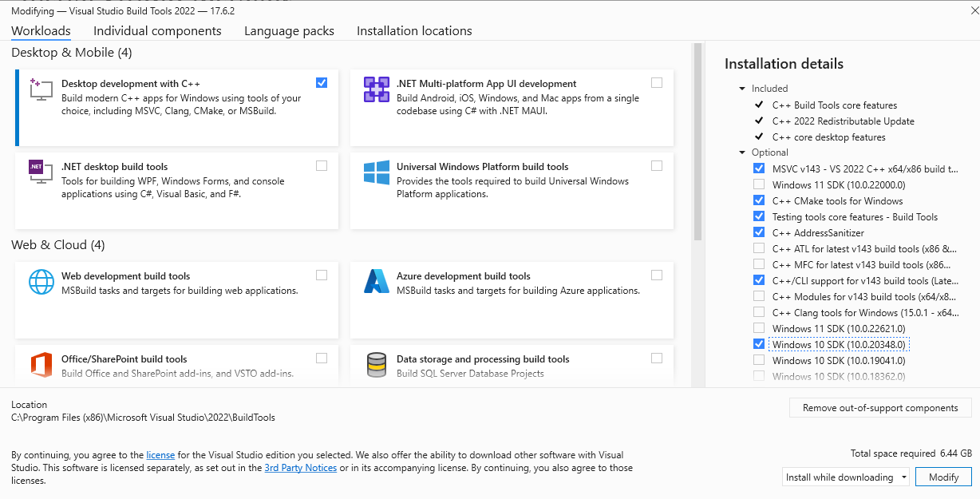Click the Web development globe icon

click(x=41, y=282)
